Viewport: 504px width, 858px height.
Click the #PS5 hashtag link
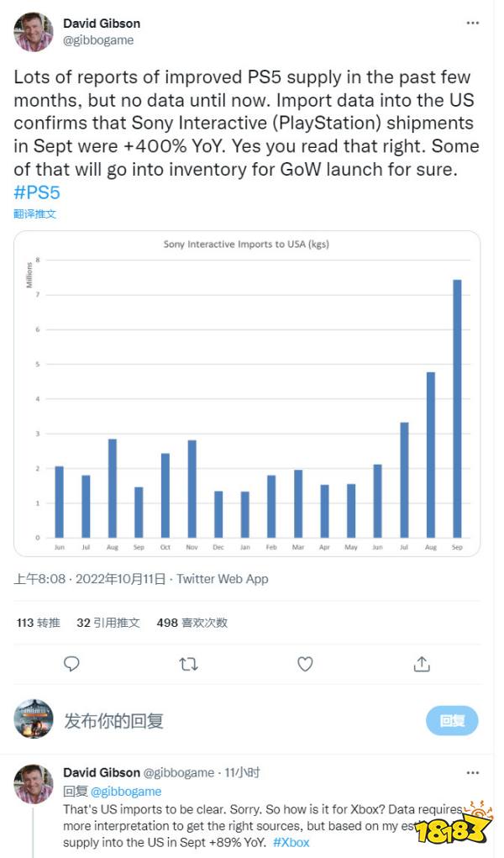(37, 192)
